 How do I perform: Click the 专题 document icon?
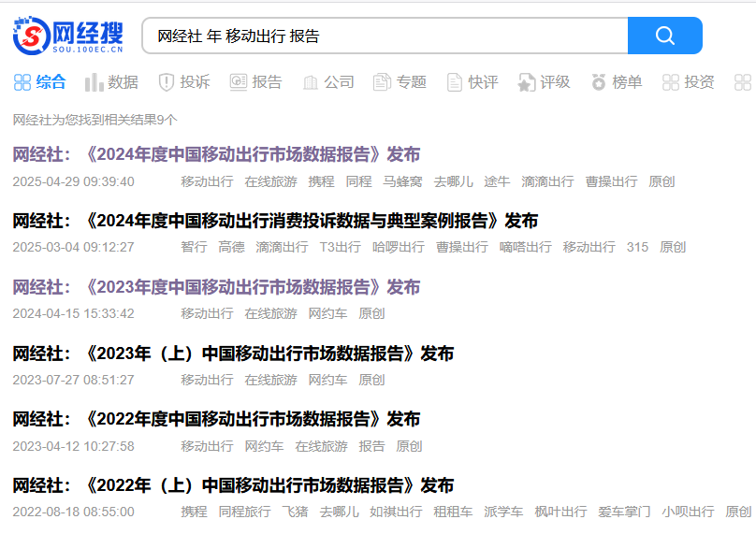point(382,82)
